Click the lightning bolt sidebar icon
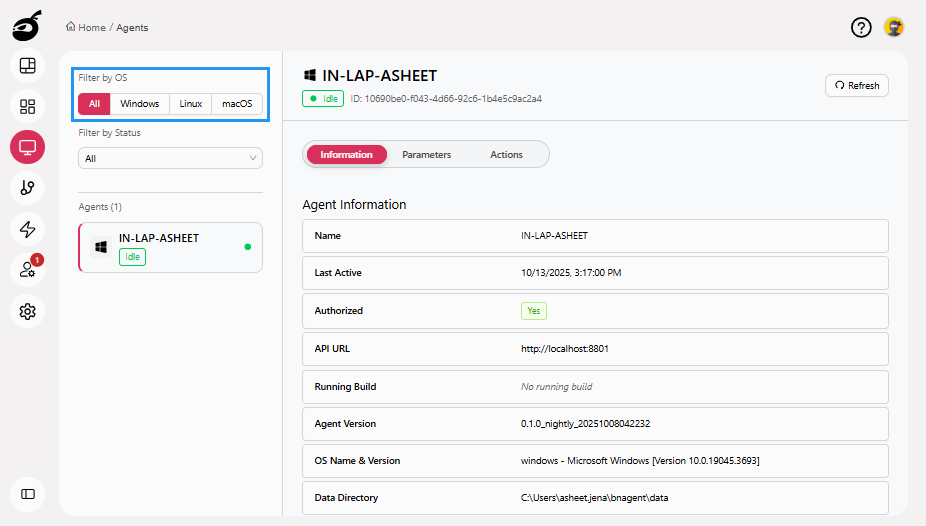Screen dimensions: 926x526 coord(28,229)
